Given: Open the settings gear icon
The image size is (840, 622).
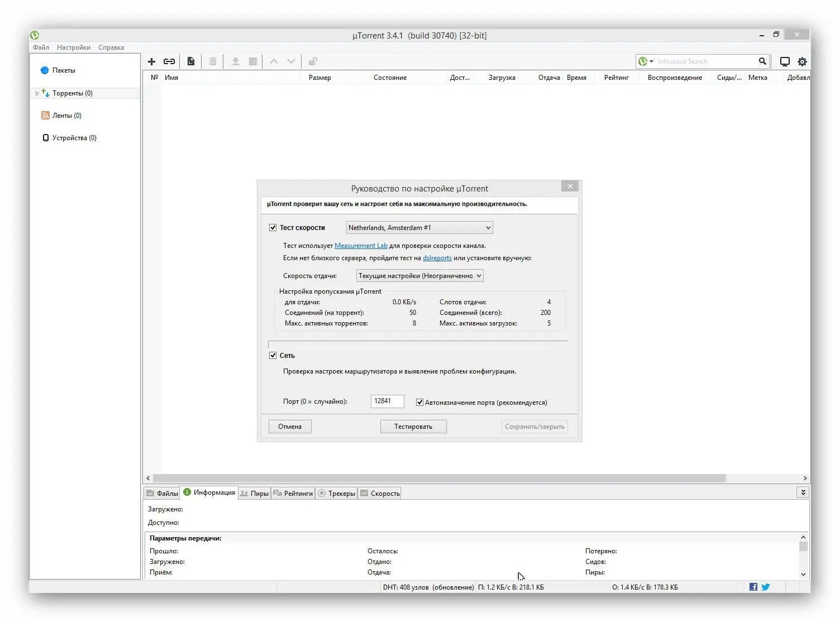Looking at the screenshot, I should (x=802, y=61).
